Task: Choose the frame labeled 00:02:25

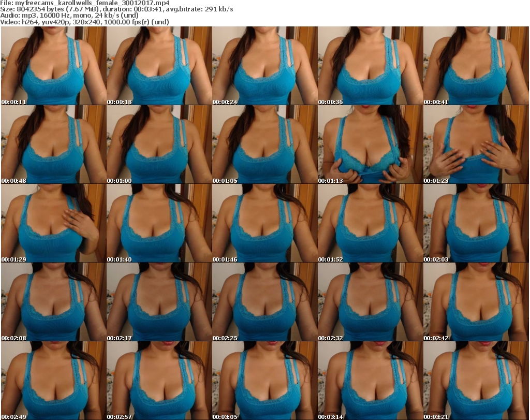Action: pyautogui.click(x=265, y=302)
